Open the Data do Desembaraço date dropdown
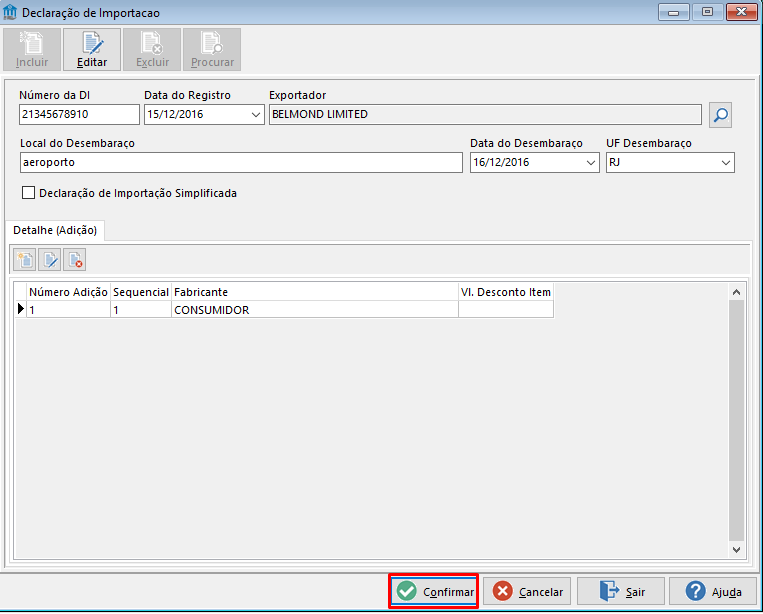 590,163
